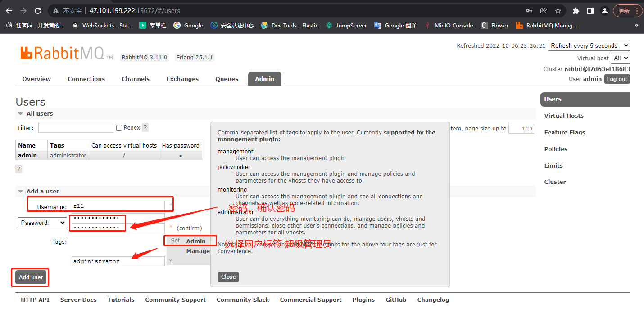
Task: Open the Virtual host dropdown
Action: (621, 58)
